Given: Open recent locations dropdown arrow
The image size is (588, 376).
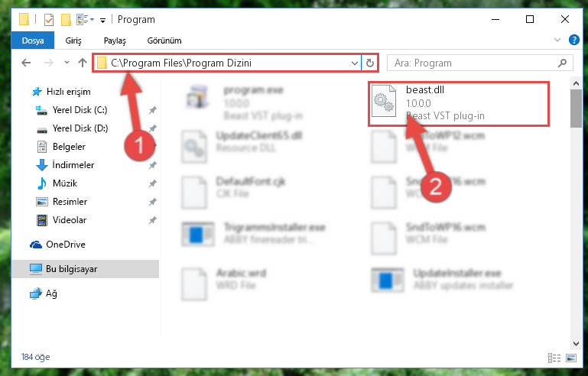Looking at the screenshot, I should coord(67,63).
